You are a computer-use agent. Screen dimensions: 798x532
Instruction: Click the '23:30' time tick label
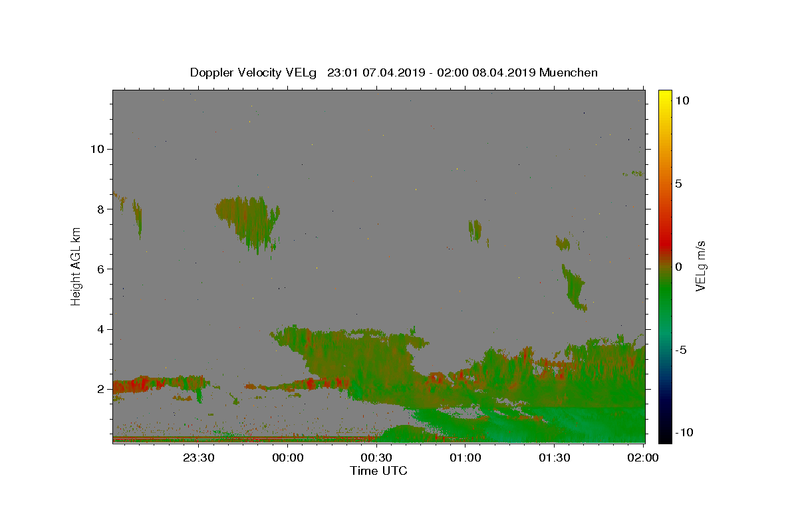pyautogui.click(x=199, y=458)
